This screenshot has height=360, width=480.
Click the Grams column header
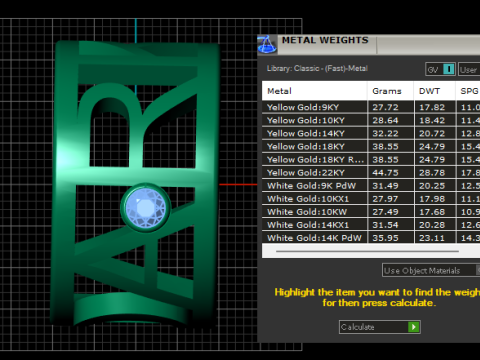point(390,91)
